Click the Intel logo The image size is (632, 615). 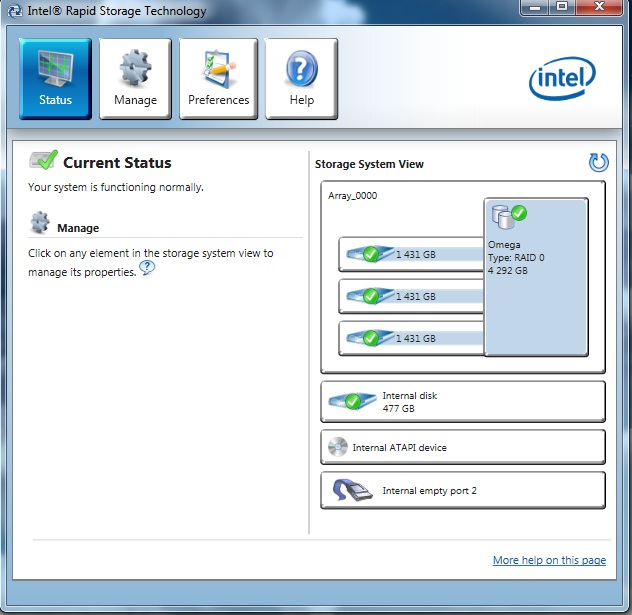(x=562, y=78)
